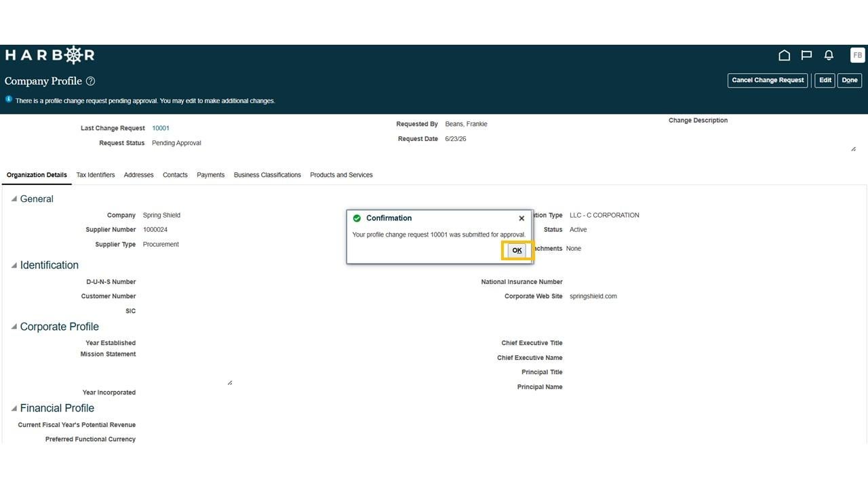Click the Done button
868x488 pixels.
(849, 80)
